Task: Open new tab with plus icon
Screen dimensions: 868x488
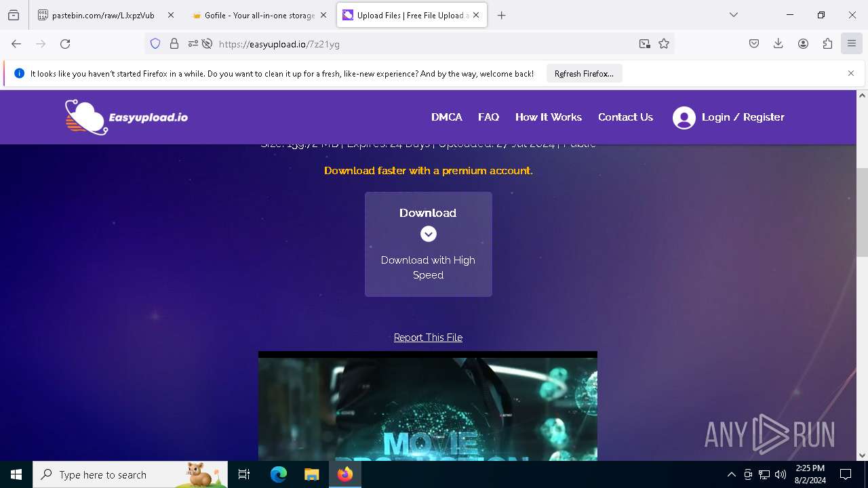Action: (x=502, y=15)
